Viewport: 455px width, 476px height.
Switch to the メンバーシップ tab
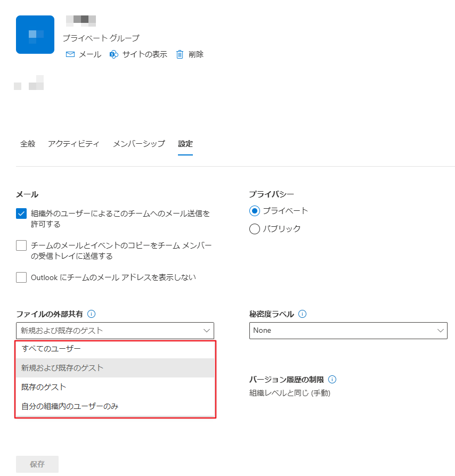[139, 143]
